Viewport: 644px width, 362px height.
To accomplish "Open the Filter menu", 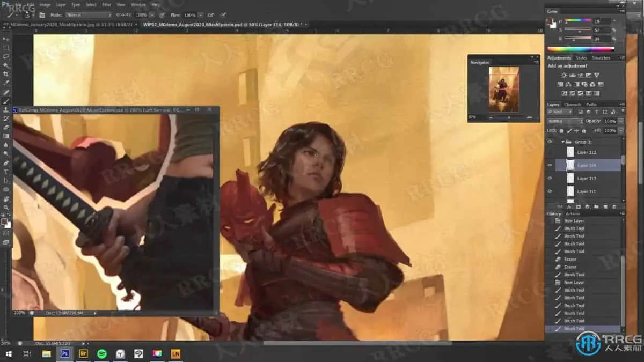I will click(106, 4).
